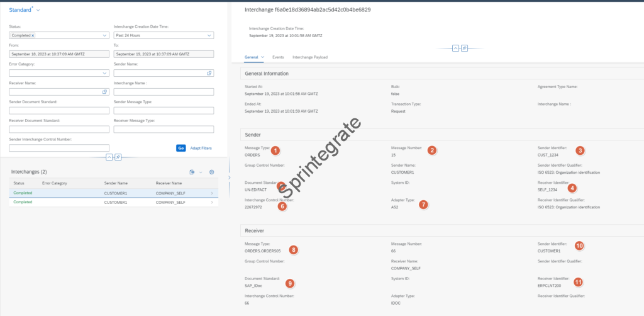Collapse the interchange detail header
The image size is (644, 316).
point(455,48)
